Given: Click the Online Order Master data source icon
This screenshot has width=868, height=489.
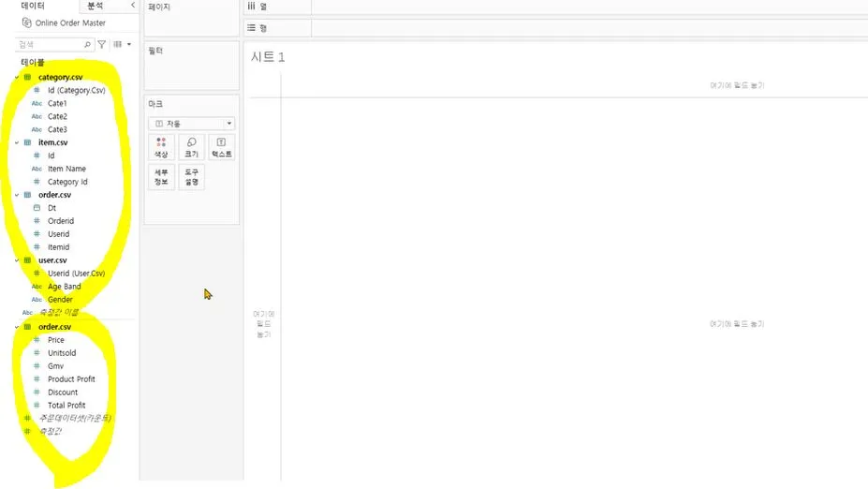Looking at the screenshot, I should pos(26,22).
